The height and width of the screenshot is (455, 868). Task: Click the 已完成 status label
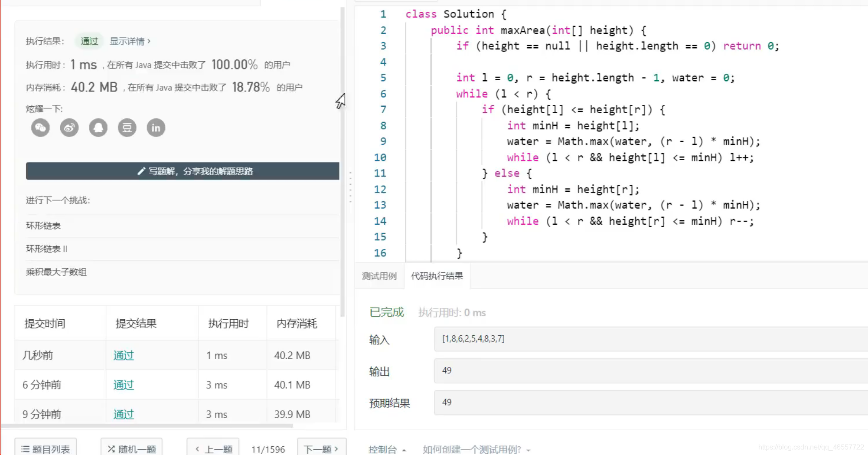[386, 312]
